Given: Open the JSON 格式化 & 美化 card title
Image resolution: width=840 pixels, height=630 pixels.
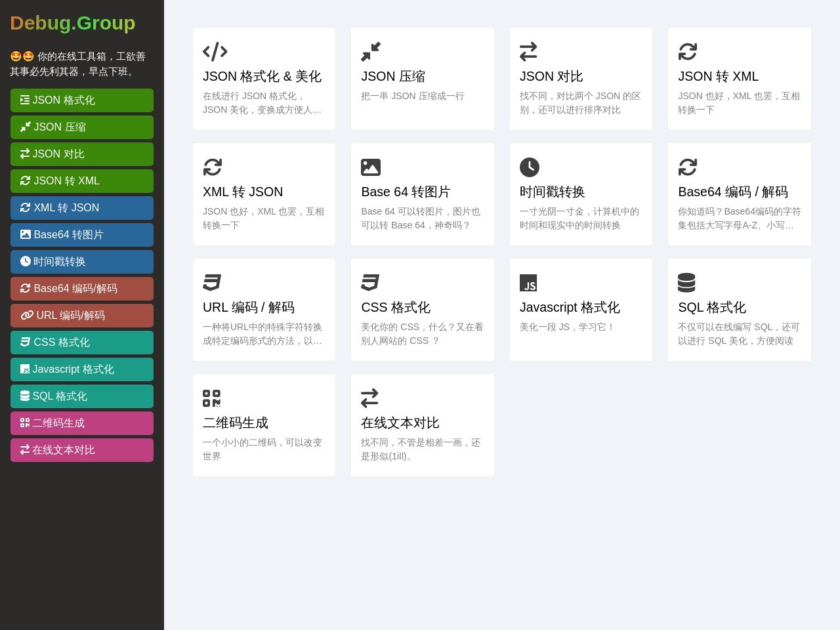Looking at the screenshot, I should pyautogui.click(x=262, y=76).
